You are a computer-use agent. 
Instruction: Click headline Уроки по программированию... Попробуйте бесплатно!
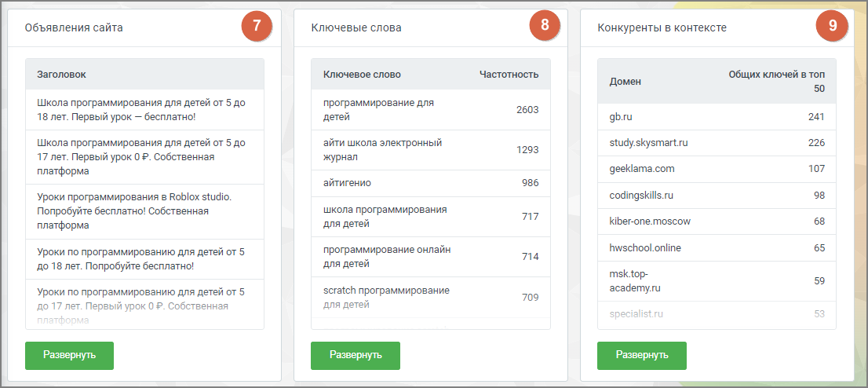(x=141, y=259)
